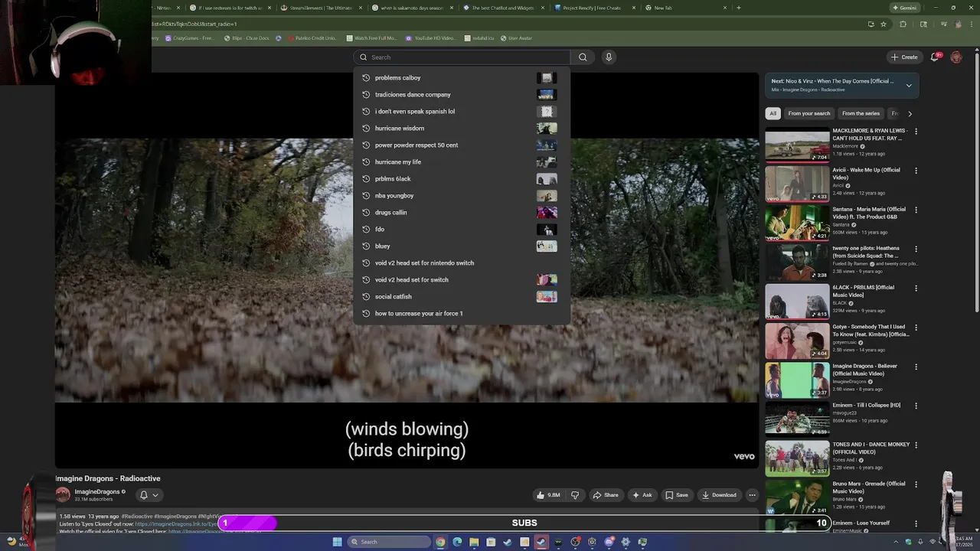980x551 pixels.
Task: Activate voice search microphone icon
Action: [609, 57]
